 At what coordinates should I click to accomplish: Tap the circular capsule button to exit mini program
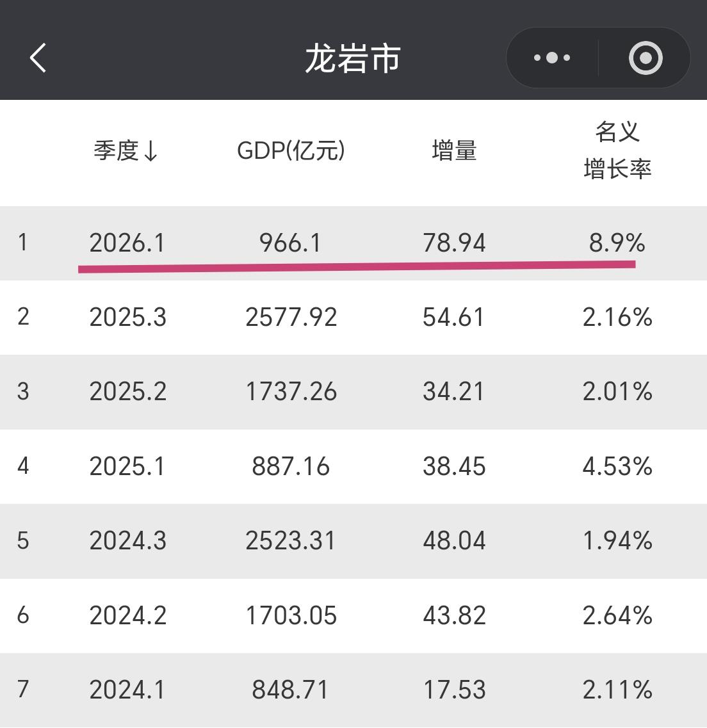pos(644,57)
